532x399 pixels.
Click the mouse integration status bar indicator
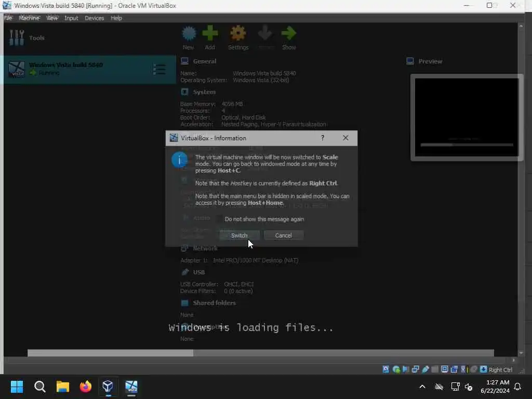pos(474,369)
